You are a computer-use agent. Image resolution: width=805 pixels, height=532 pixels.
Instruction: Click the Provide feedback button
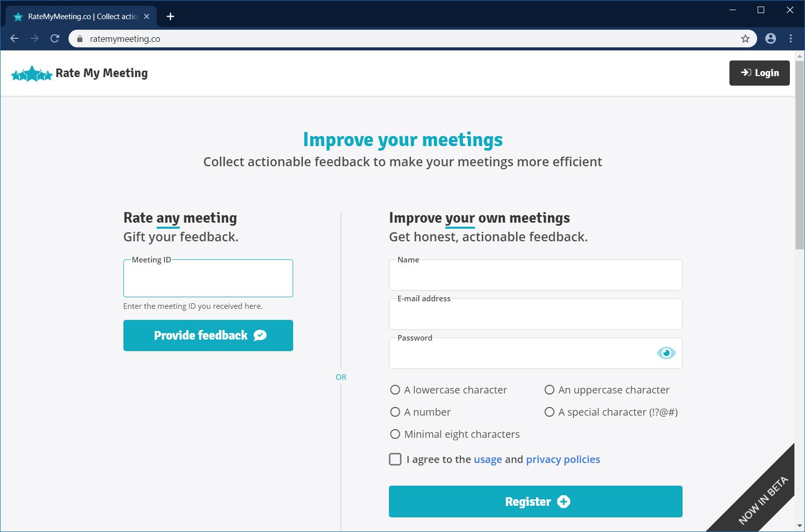pos(208,336)
